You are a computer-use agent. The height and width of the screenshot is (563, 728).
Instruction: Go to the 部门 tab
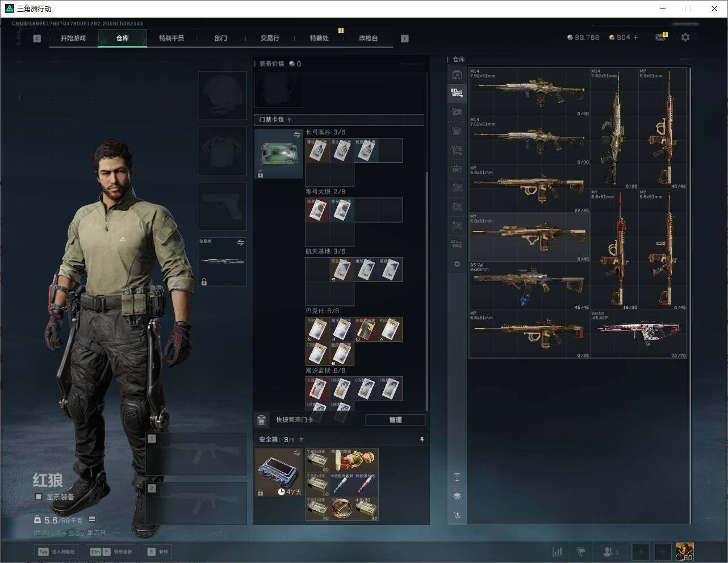(x=221, y=38)
